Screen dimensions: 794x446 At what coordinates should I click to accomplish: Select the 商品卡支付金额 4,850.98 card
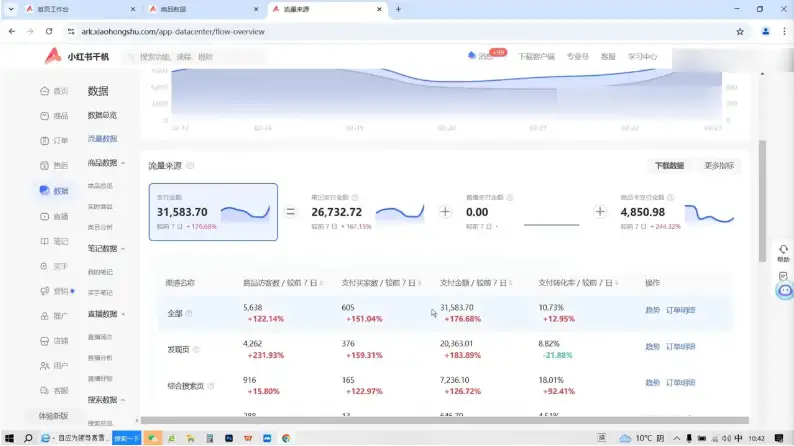click(x=678, y=212)
